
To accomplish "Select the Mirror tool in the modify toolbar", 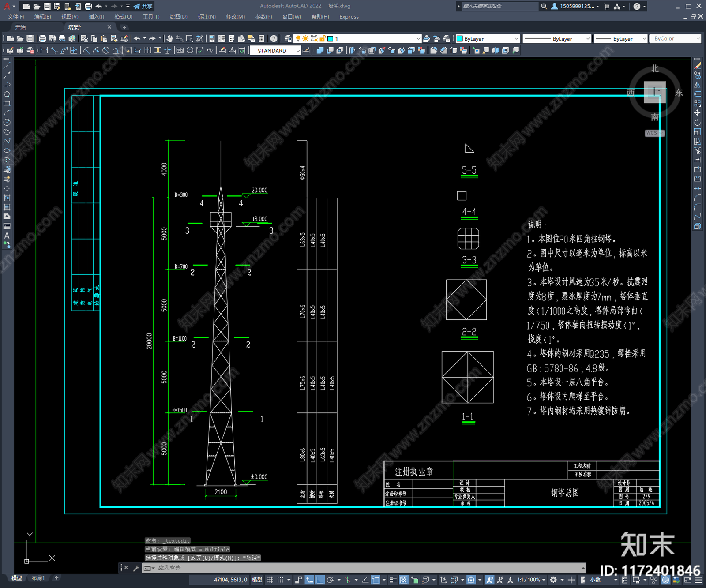I will (x=698, y=85).
